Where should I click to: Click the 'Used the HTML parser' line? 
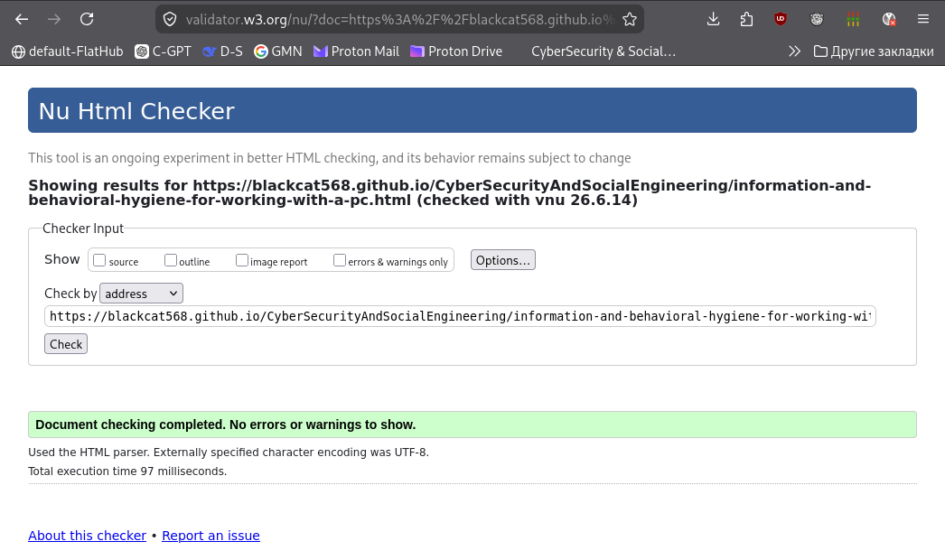[229, 453]
